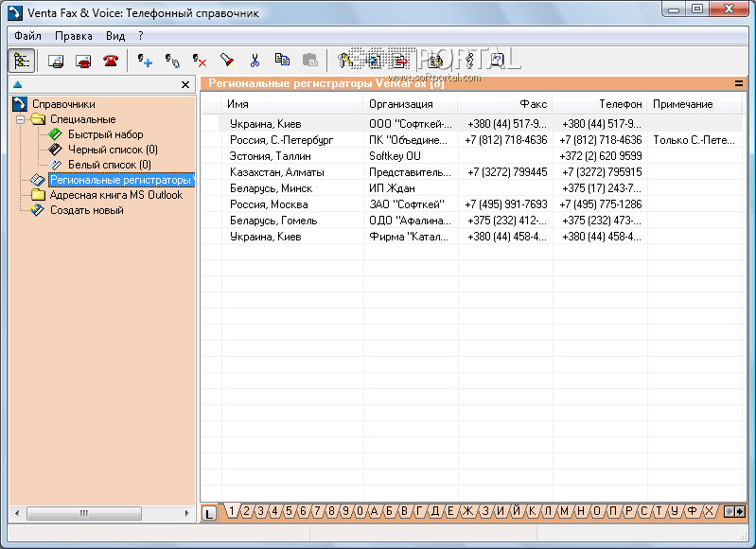Cut the selection with scissors icon
Viewport: 756px width, 549px height.
coord(255,61)
